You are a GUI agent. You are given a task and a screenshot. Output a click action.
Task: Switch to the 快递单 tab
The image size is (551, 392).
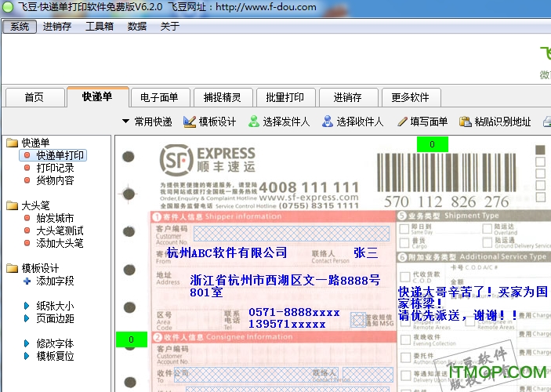coord(97,96)
